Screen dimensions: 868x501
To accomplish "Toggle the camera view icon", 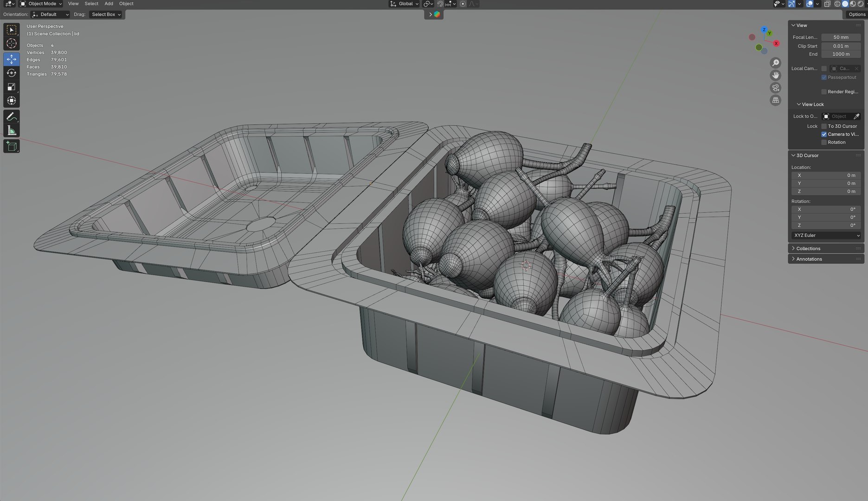I will coord(775,88).
